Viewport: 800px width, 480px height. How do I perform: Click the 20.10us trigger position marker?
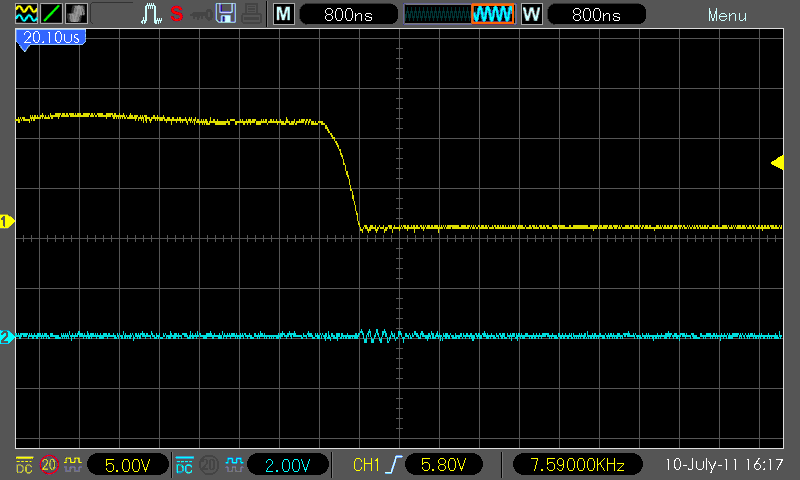pos(51,38)
